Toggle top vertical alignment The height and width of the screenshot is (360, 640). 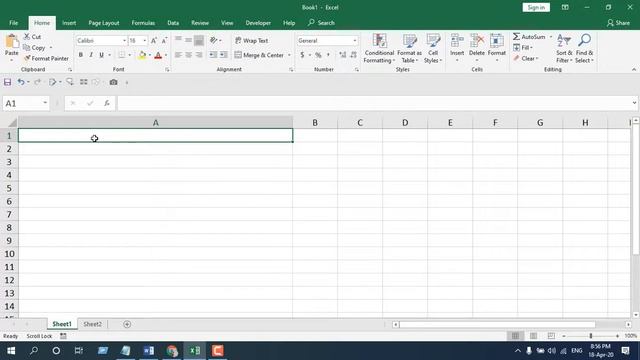click(178, 40)
